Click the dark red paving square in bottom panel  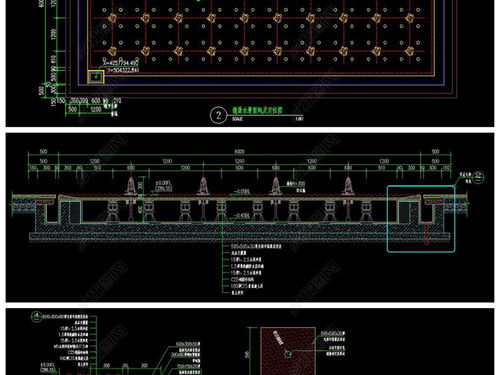click(x=288, y=351)
